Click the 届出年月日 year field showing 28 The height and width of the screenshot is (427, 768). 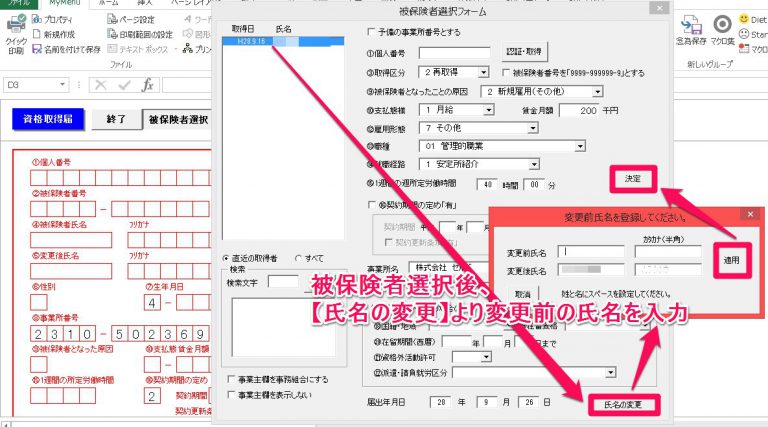point(441,402)
